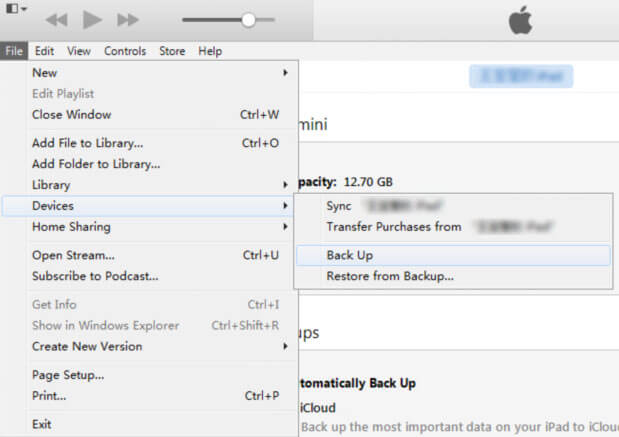The height and width of the screenshot is (437, 619).
Task: Adjust the volume slider knob
Action: 248,20
